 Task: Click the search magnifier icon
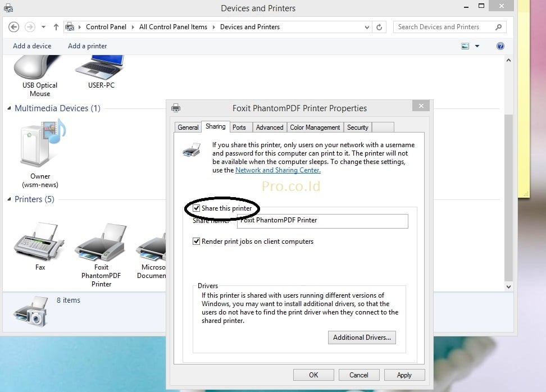499,27
